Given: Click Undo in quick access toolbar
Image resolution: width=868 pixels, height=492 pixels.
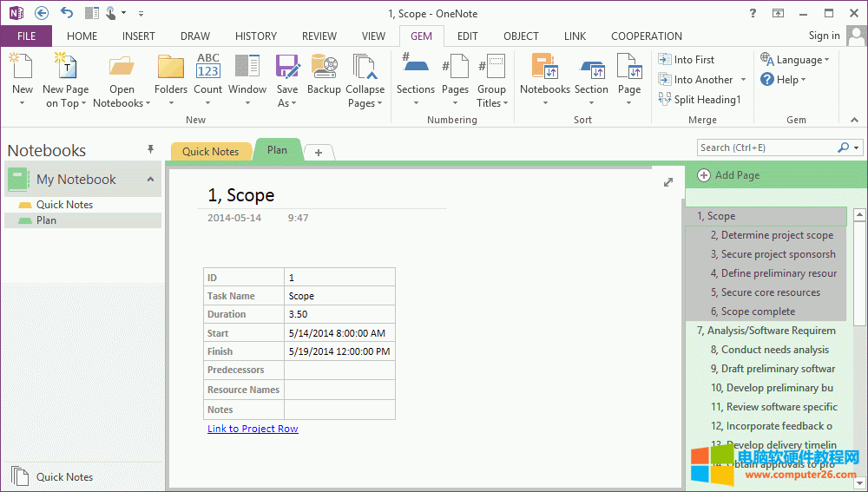Looking at the screenshot, I should 67,13.
